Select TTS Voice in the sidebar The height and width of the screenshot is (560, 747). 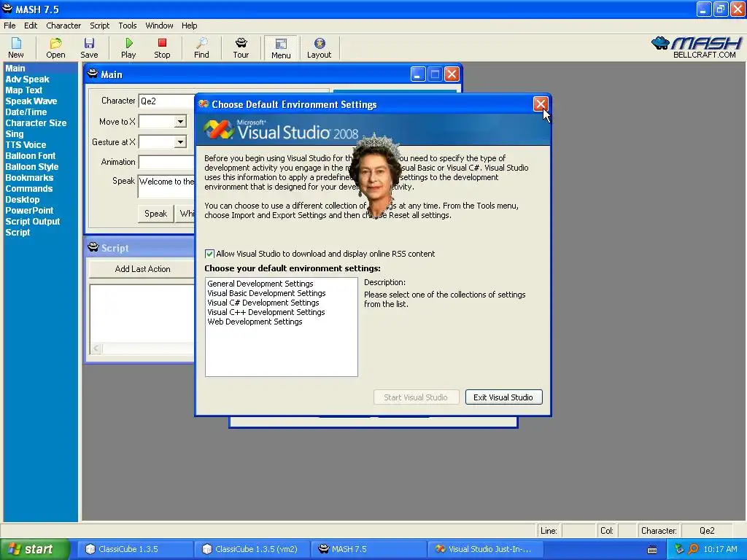(x=26, y=145)
